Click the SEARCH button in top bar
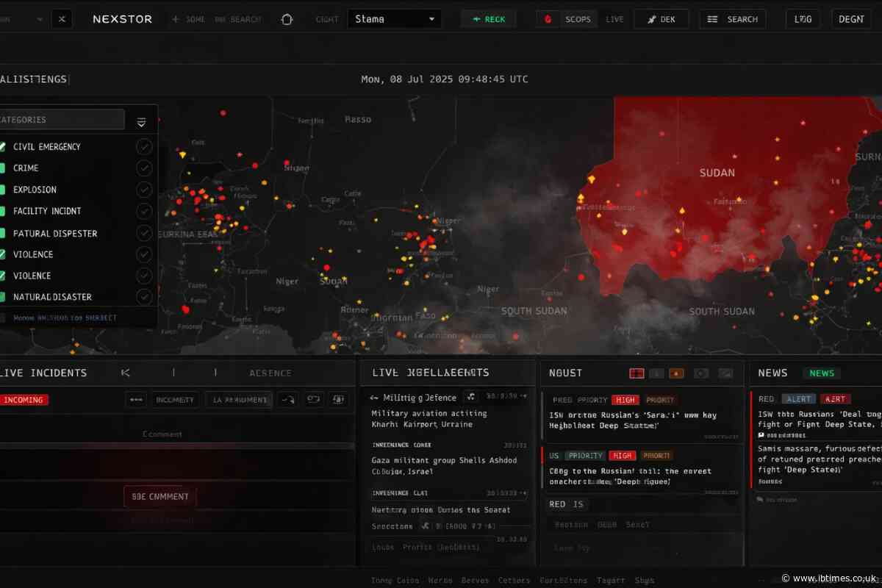Image resolution: width=882 pixels, height=588 pixels. (732, 19)
